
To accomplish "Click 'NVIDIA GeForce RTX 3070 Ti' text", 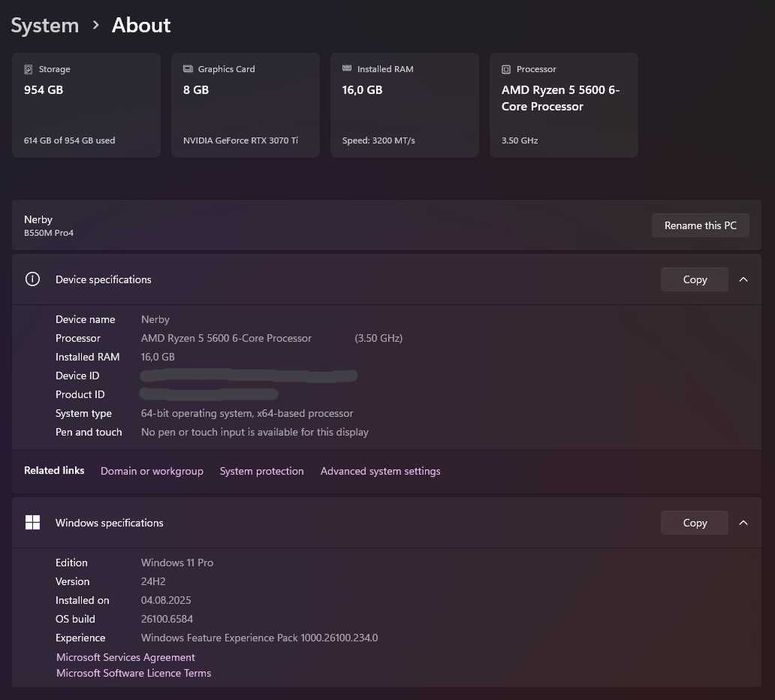I will [x=241, y=140].
